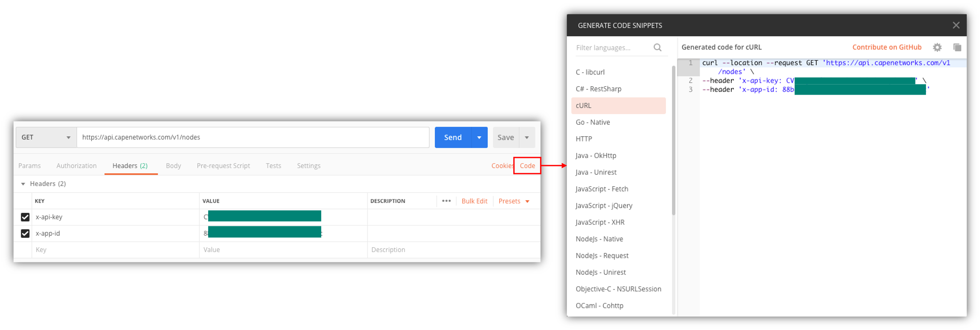The width and height of the screenshot is (980, 330).
Task: Click code line 2 x-api-key header
Action: (x=814, y=81)
